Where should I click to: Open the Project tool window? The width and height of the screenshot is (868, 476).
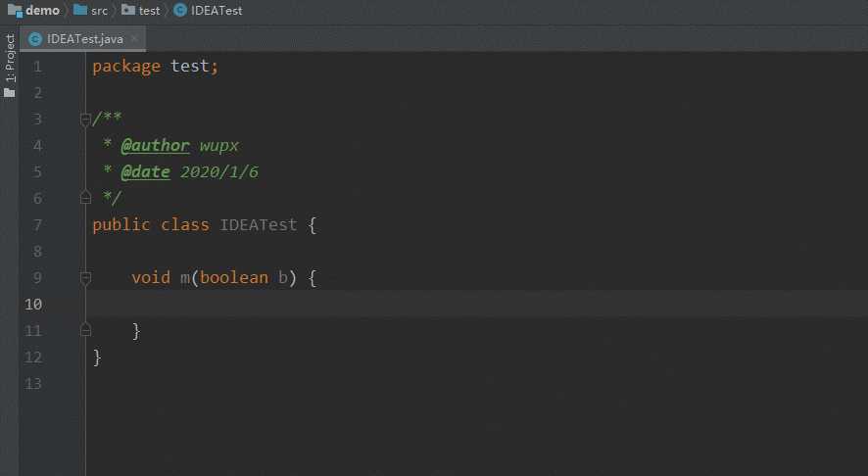10,58
